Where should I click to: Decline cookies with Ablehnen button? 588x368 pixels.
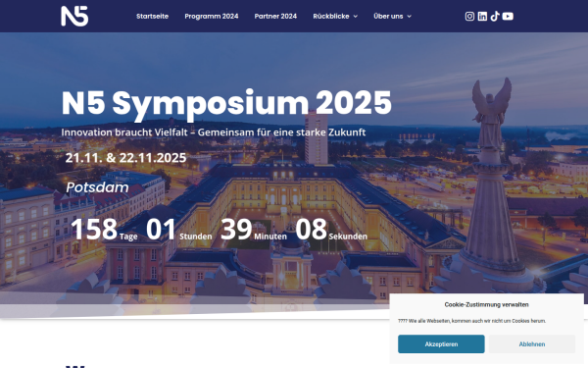point(532,344)
